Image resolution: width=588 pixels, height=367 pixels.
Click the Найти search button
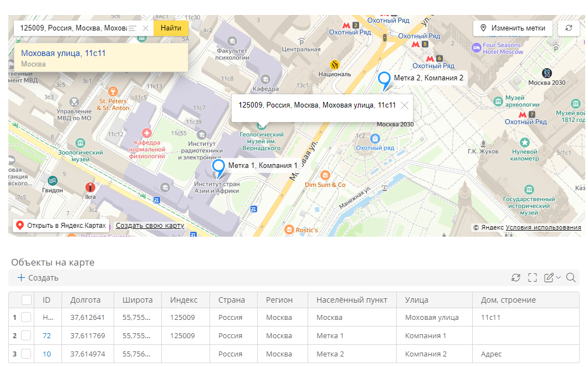click(x=171, y=28)
